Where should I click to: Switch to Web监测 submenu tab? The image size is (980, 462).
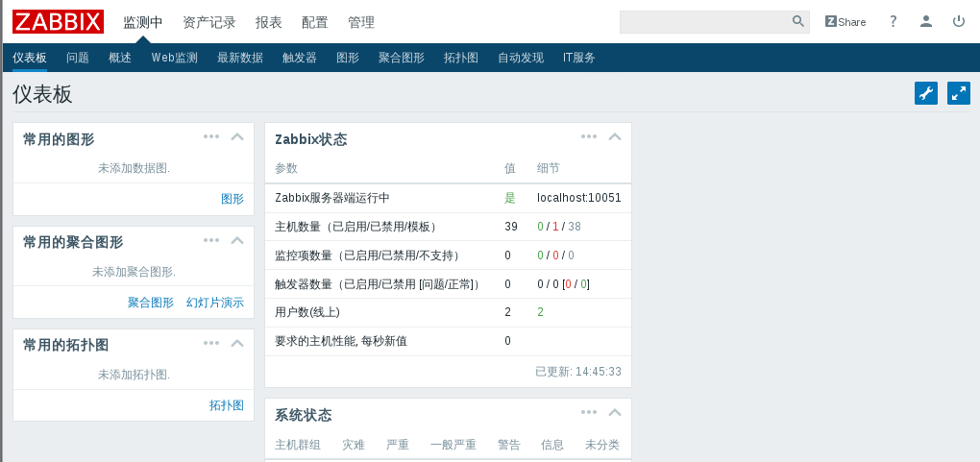coord(174,58)
